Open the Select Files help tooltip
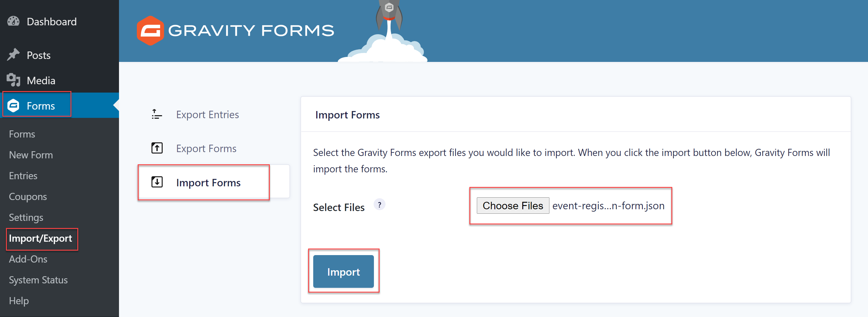868x317 pixels. point(379,205)
